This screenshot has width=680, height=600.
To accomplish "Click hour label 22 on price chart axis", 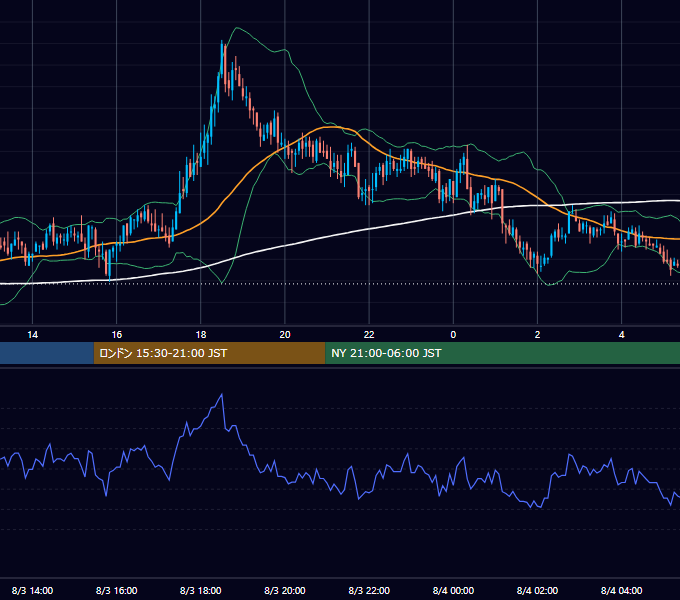I will click(369, 335).
